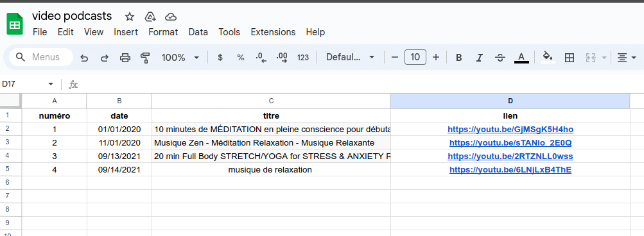Activate the paint format tool
Viewport: 644px width, 236px height.
click(145, 58)
